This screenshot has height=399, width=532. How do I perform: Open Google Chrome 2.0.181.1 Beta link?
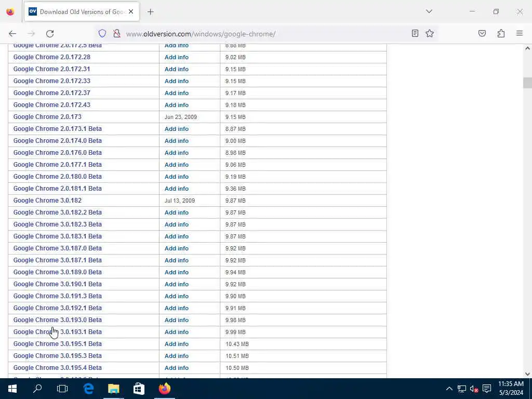click(x=57, y=188)
